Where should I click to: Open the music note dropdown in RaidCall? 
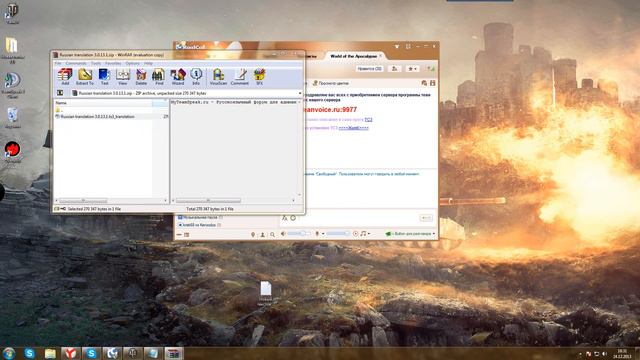pos(365,234)
